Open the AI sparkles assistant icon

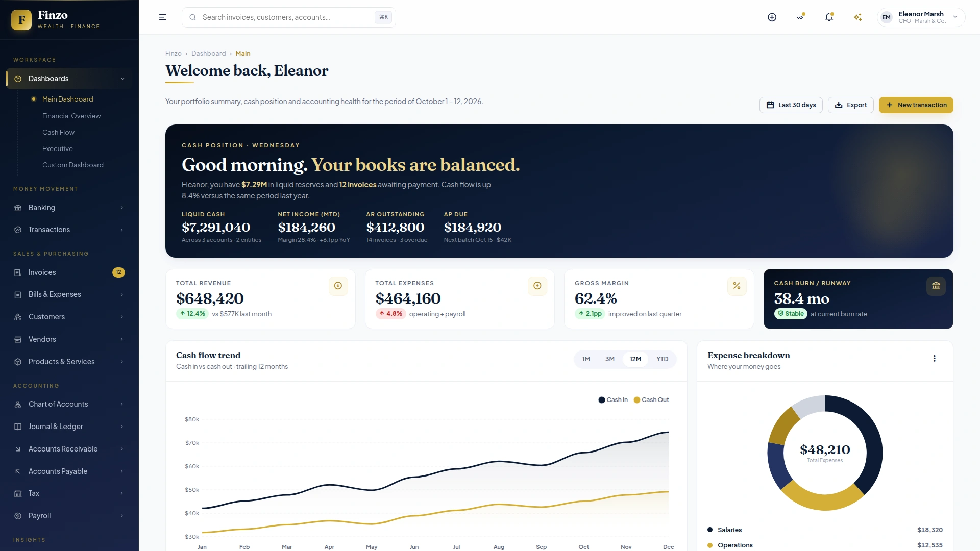coord(857,17)
